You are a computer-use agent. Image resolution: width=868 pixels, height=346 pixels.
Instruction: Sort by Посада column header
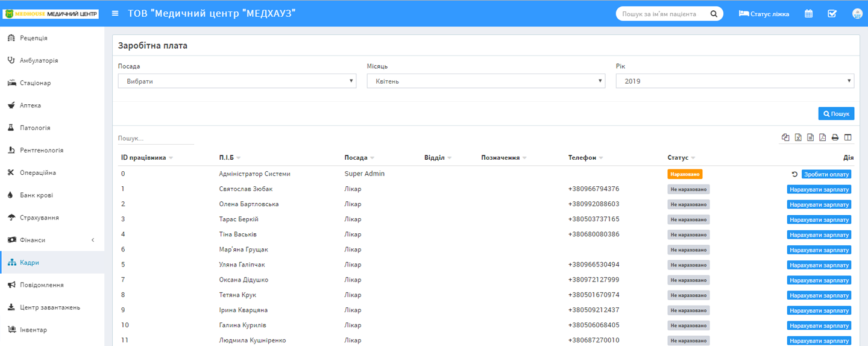point(359,158)
